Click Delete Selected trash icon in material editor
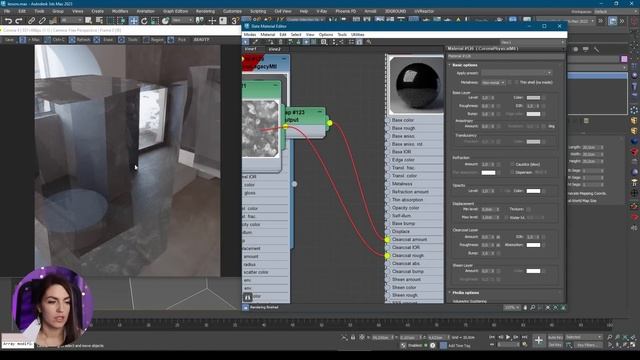The height and width of the screenshot is (360, 640). pos(280,42)
